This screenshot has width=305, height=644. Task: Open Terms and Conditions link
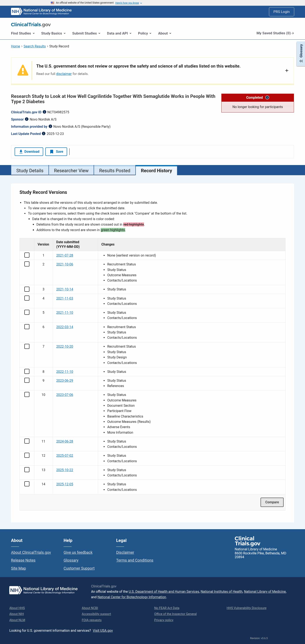[x=135, y=560]
